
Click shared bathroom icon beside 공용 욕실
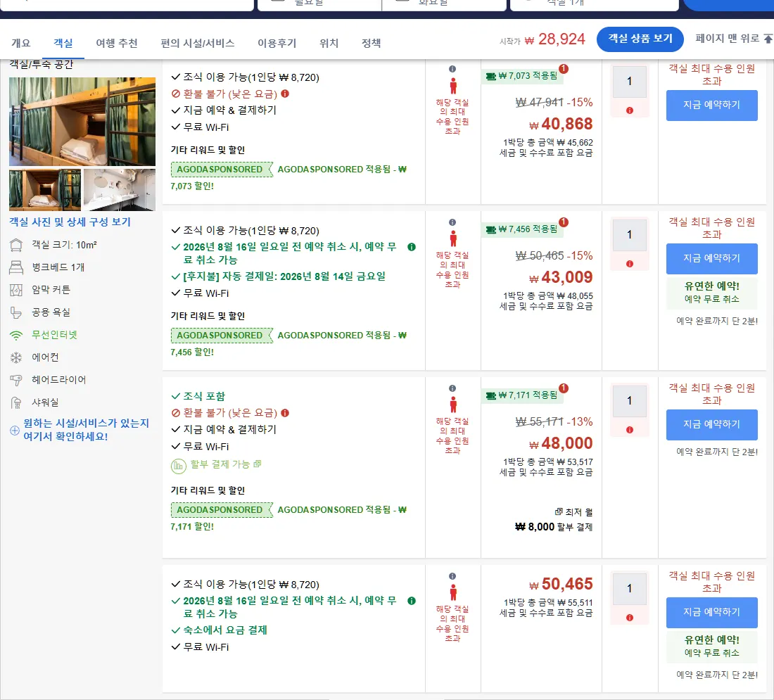point(16,312)
